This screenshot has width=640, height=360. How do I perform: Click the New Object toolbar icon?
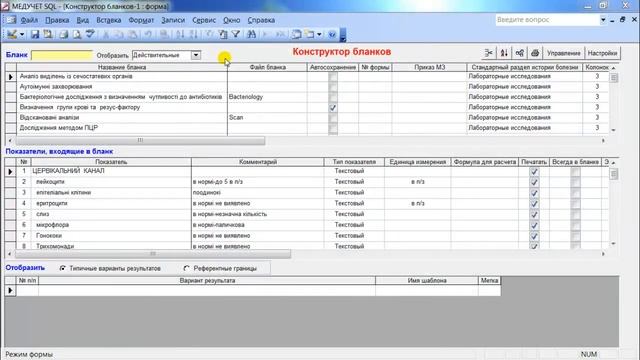coord(310,35)
